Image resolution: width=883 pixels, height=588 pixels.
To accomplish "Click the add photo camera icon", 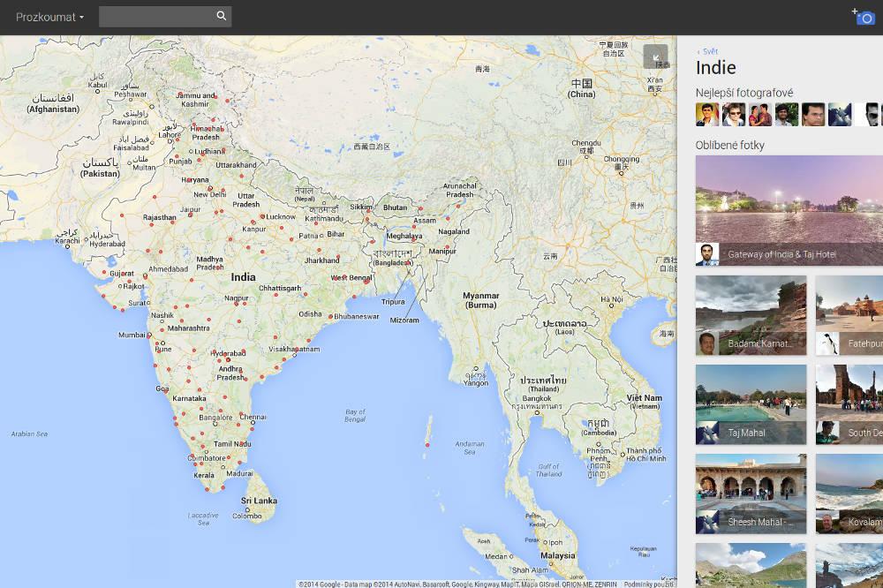I will pyautogui.click(x=864, y=17).
